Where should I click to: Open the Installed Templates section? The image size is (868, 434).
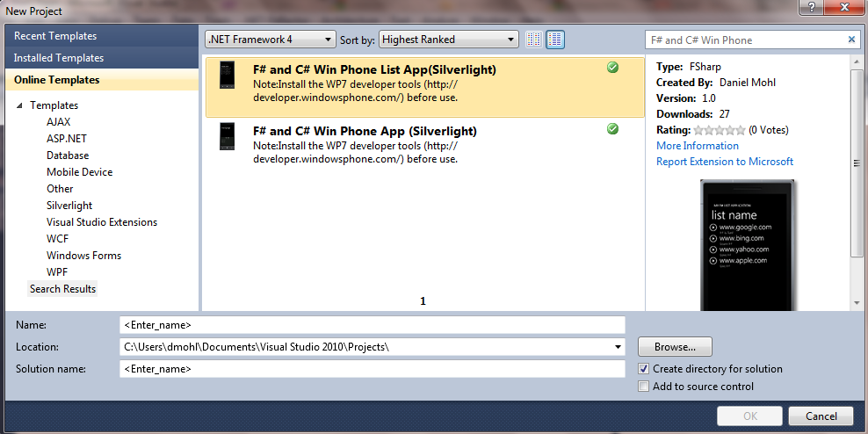tap(59, 58)
